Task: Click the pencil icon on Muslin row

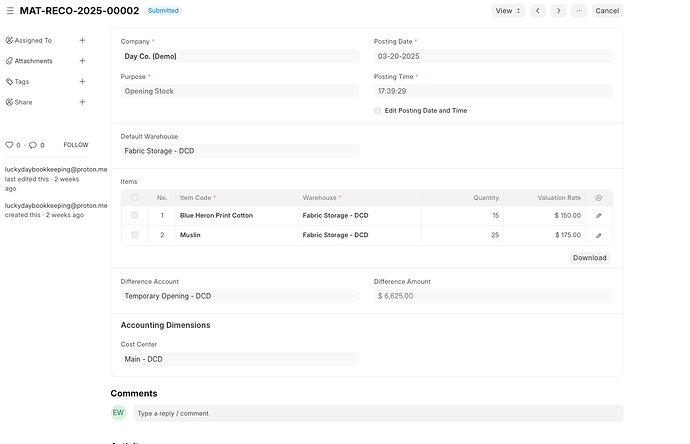Action: pyautogui.click(x=598, y=235)
